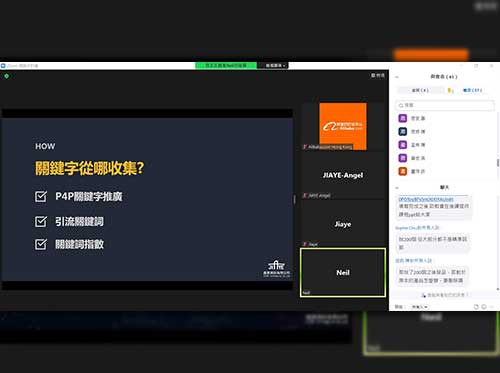The width and height of the screenshot is (500, 373).
Task: Click the chat permission notice with the person icon
Action: point(444,295)
